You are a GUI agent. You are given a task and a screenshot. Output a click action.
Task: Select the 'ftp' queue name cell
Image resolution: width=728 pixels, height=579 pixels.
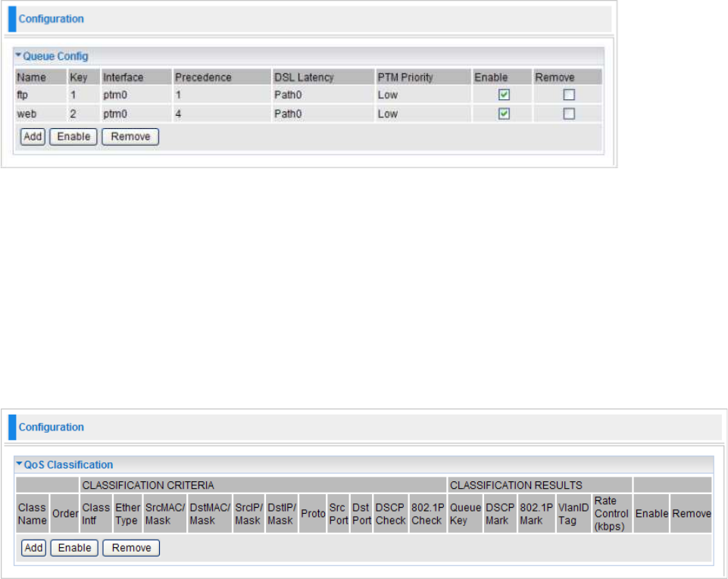41,95
